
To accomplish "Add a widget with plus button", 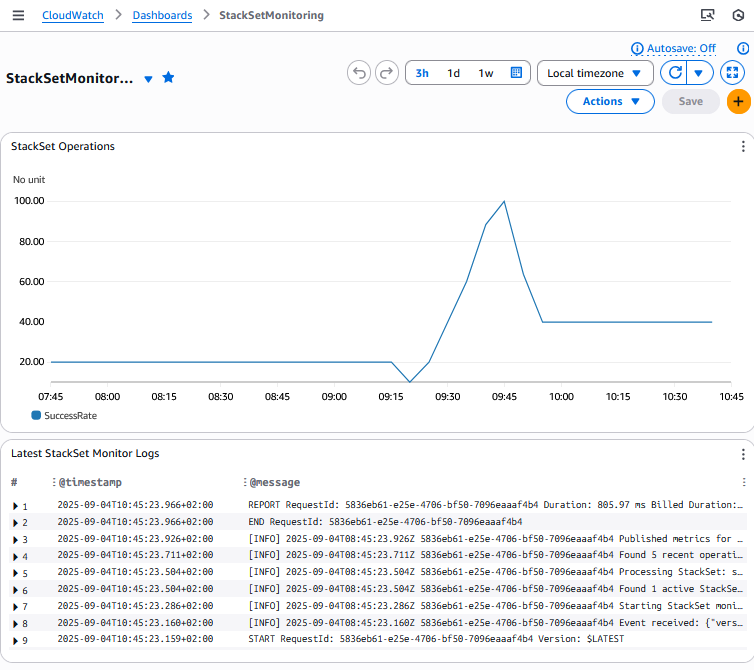I will [739, 101].
